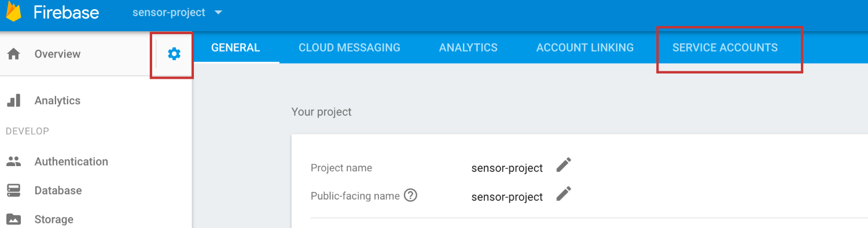The image size is (868, 228).
Task: Open Authentication in the sidebar
Action: point(71,161)
